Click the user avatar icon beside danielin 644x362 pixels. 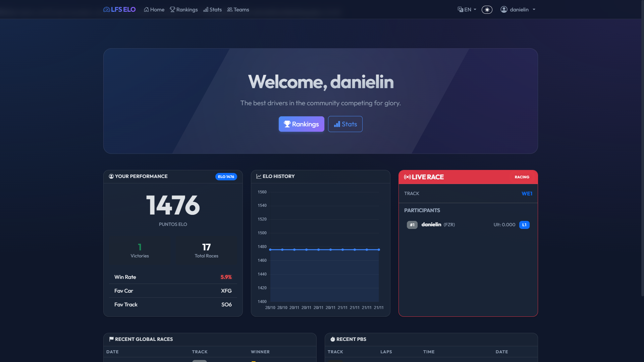point(504,10)
